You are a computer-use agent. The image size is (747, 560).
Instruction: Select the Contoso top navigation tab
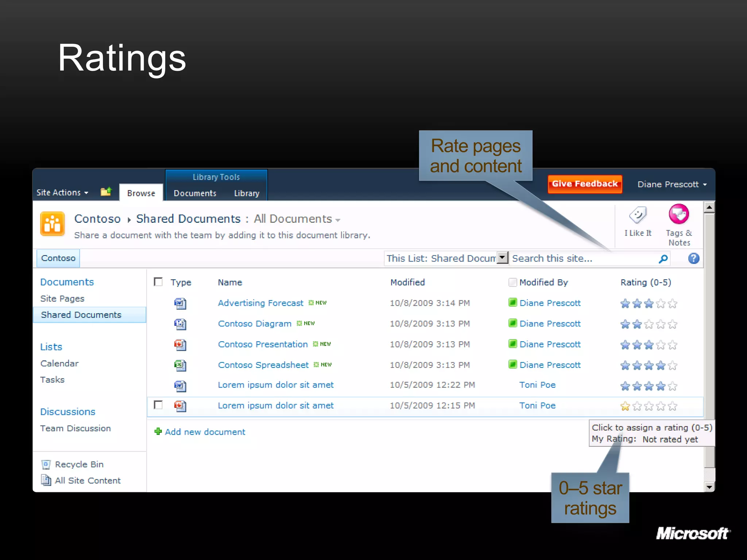coord(58,258)
